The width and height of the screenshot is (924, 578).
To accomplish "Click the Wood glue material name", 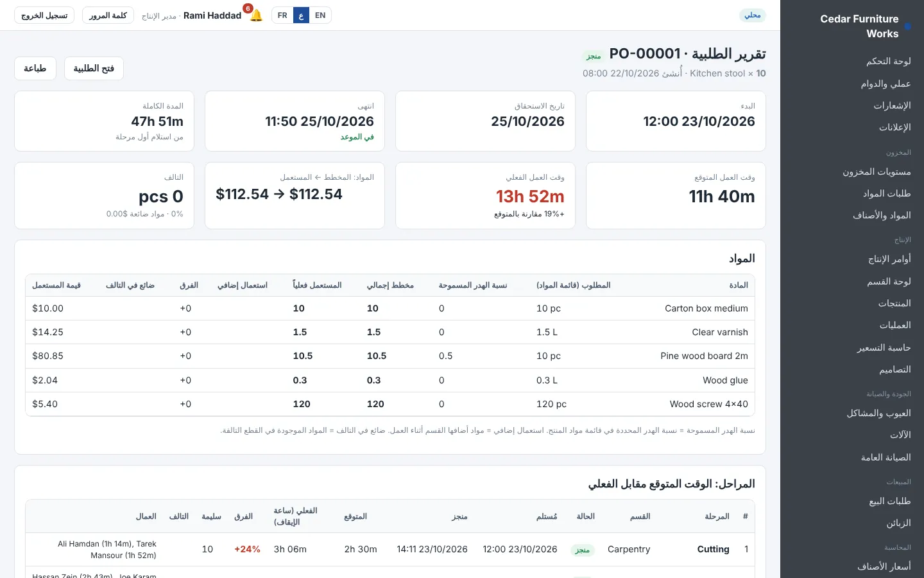I will [725, 380].
